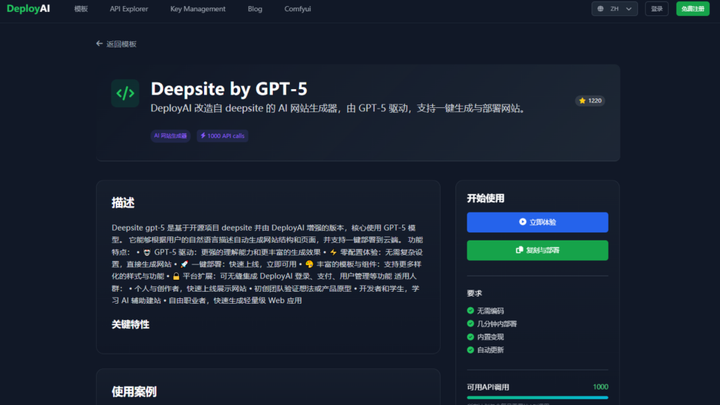Open the Blog nav link
Viewport: 720px width, 405px height.
(x=255, y=9)
